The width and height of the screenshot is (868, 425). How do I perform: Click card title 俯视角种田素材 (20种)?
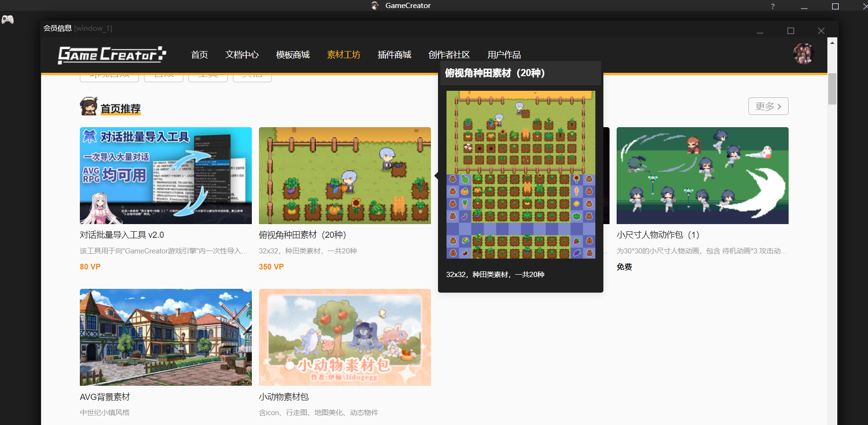click(x=303, y=235)
